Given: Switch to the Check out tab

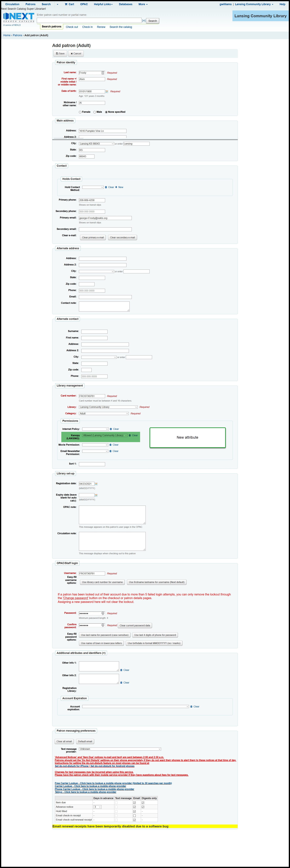Looking at the screenshot, I should [x=72, y=27].
